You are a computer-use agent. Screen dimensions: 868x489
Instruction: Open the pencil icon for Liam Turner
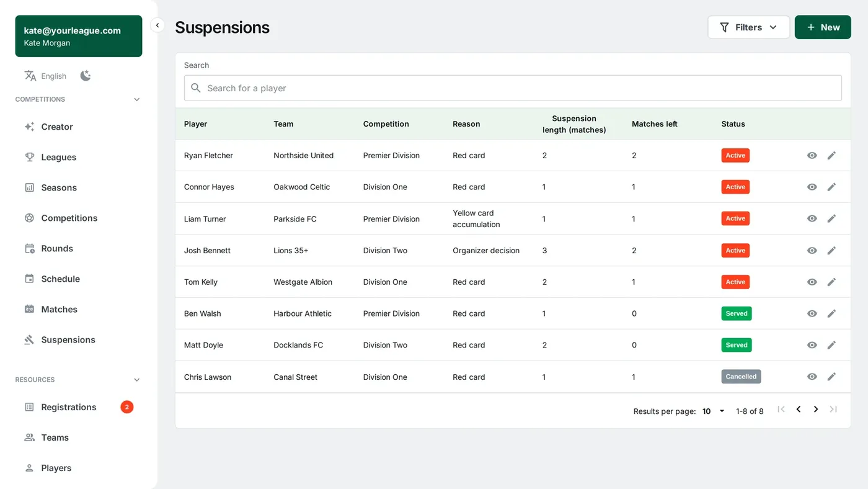coord(831,218)
